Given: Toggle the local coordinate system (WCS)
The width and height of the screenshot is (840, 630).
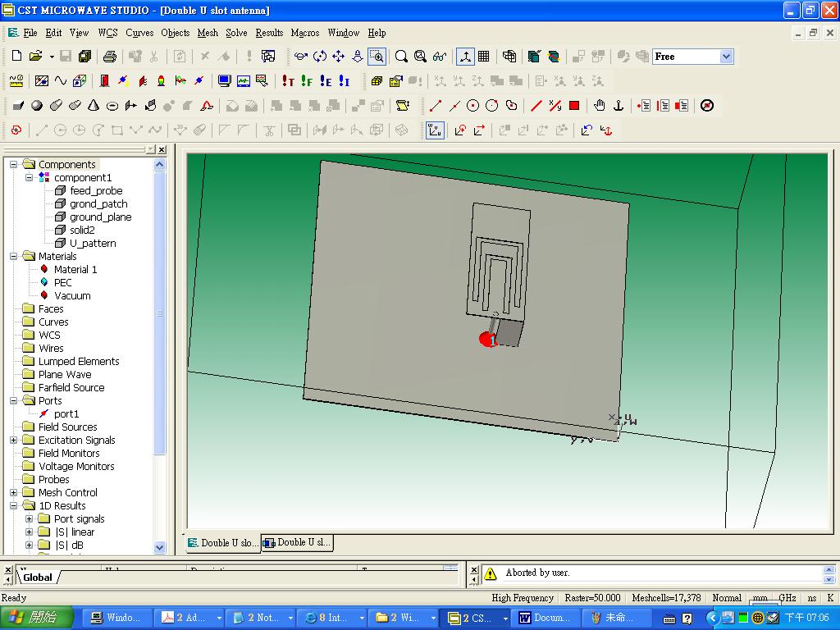Looking at the screenshot, I should (435, 130).
